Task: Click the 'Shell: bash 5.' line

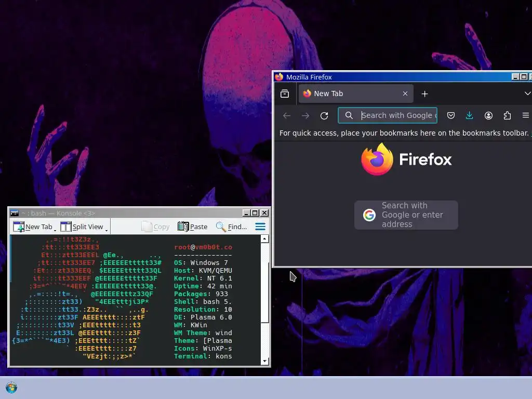Action: coord(203,302)
